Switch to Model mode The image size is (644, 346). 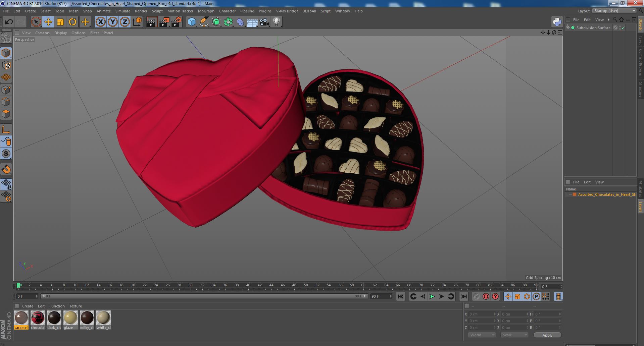6,53
